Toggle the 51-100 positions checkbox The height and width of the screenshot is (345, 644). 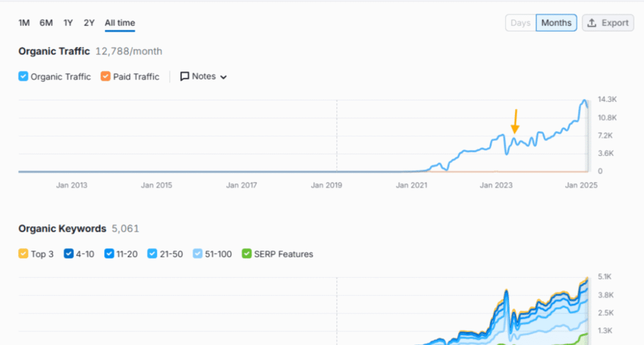(197, 254)
